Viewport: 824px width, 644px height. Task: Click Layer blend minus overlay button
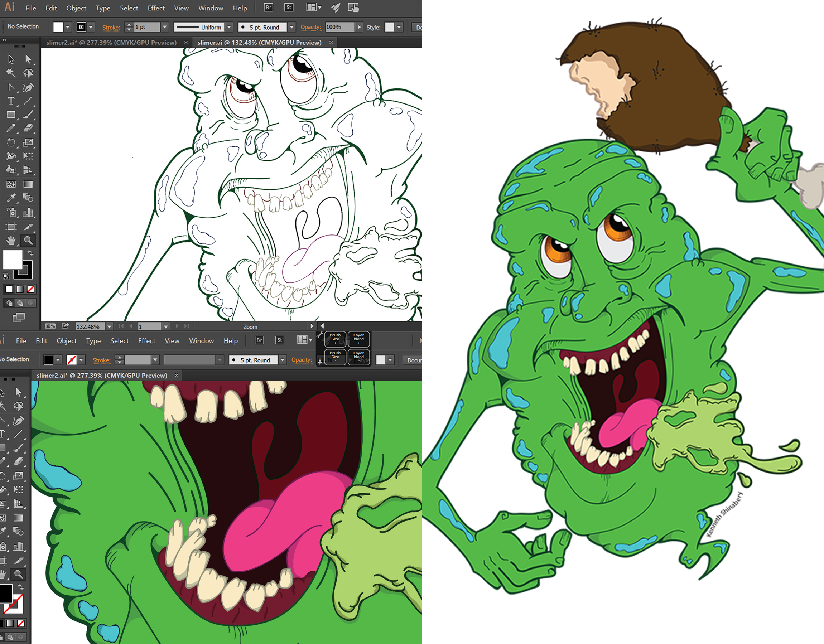[359, 357]
